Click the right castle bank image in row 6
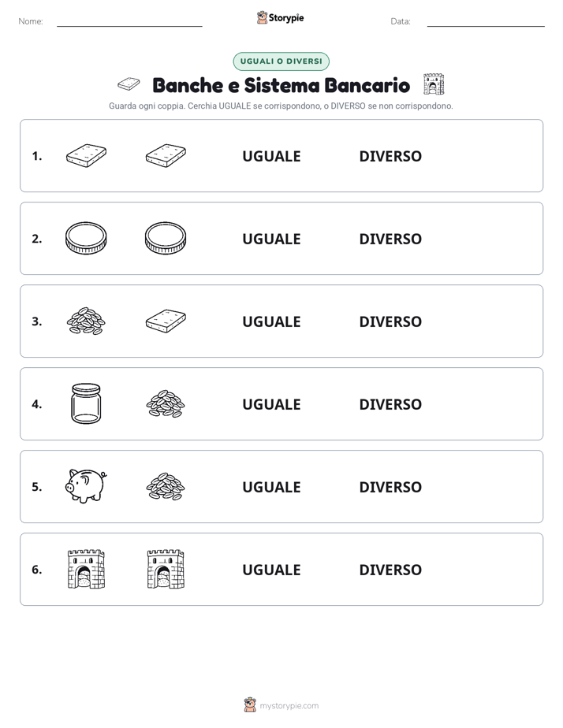 click(x=166, y=569)
